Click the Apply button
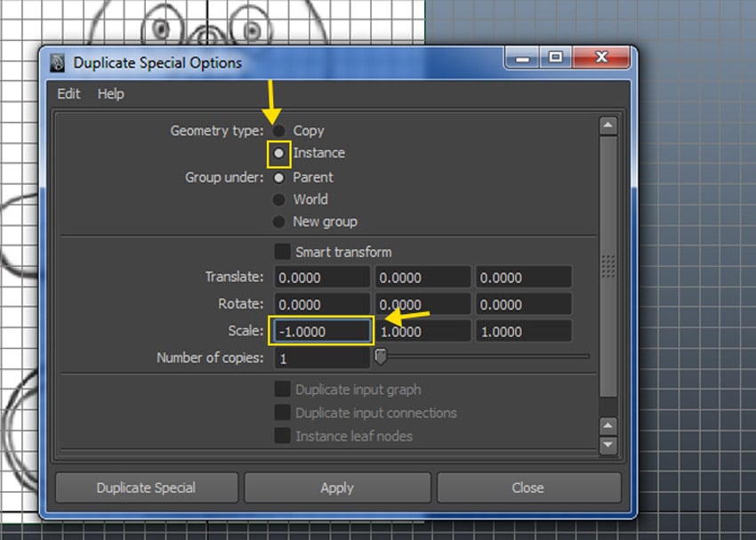Viewport: 756px width, 540px height. [337, 488]
